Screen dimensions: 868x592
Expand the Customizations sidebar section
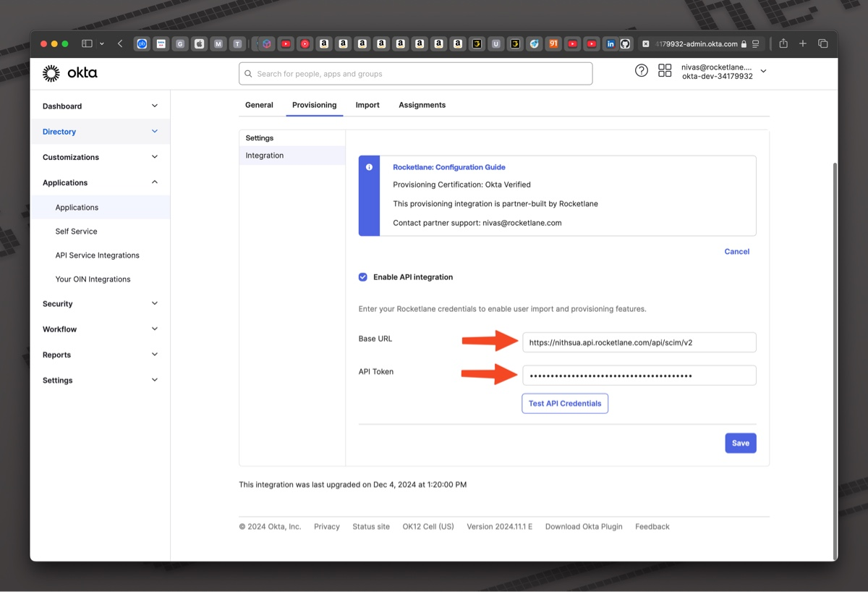tap(100, 157)
